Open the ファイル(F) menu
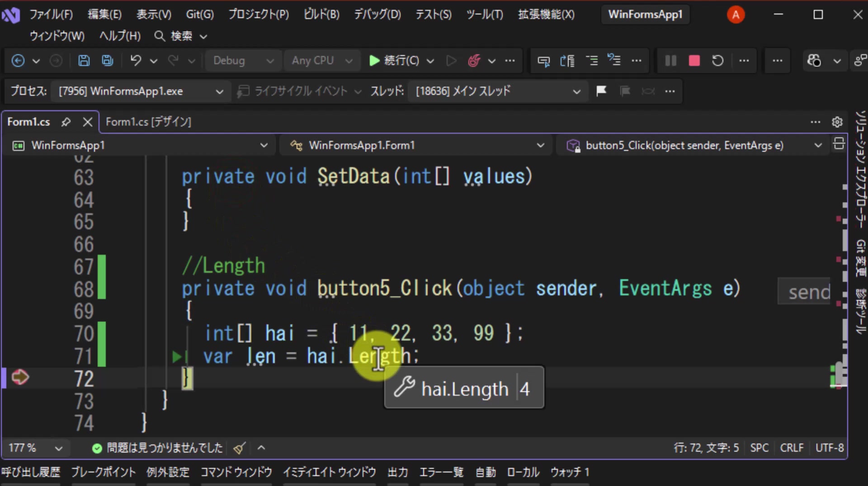 51,14
